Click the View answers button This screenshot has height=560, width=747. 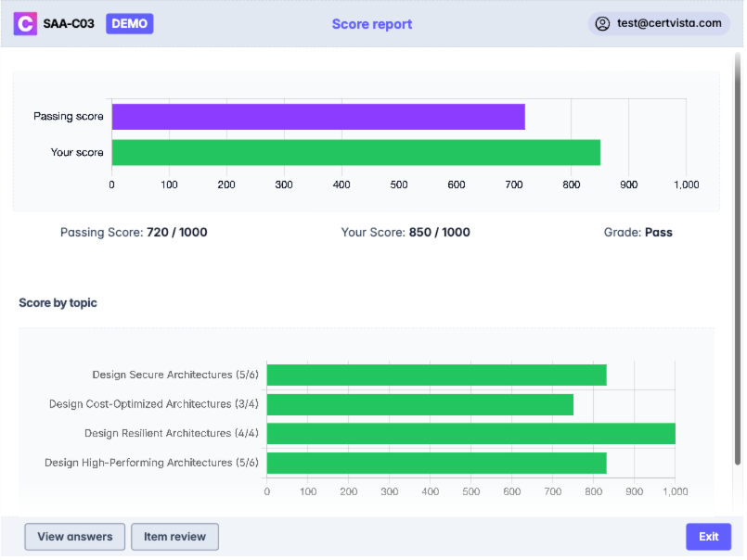tap(74, 537)
